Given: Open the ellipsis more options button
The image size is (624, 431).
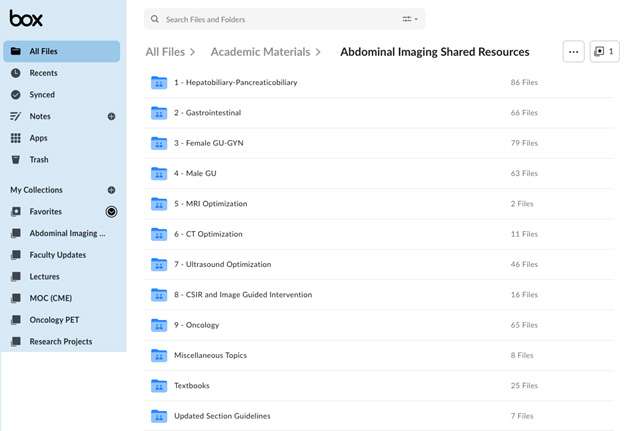Looking at the screenshot, I should coord(573,52).
